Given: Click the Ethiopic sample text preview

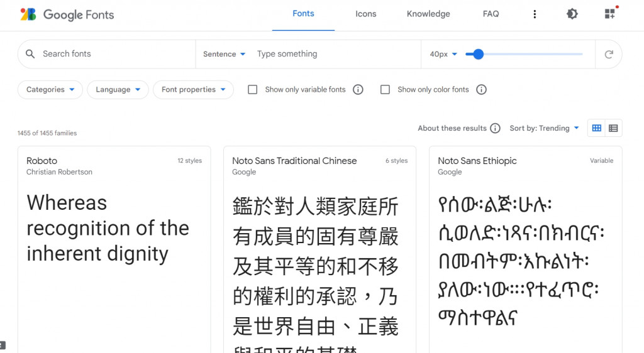Looking at the screenshot, I should point(521,261).
